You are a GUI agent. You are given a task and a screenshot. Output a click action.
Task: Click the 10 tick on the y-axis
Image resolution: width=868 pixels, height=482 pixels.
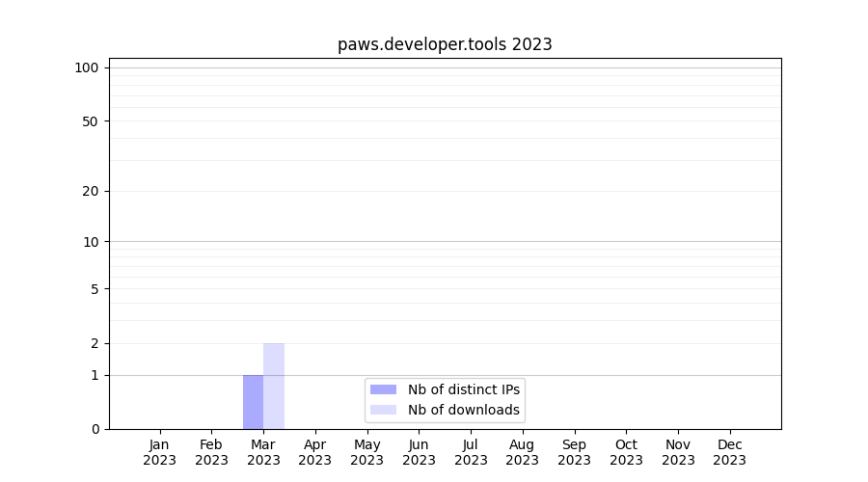tap(90, 242)
